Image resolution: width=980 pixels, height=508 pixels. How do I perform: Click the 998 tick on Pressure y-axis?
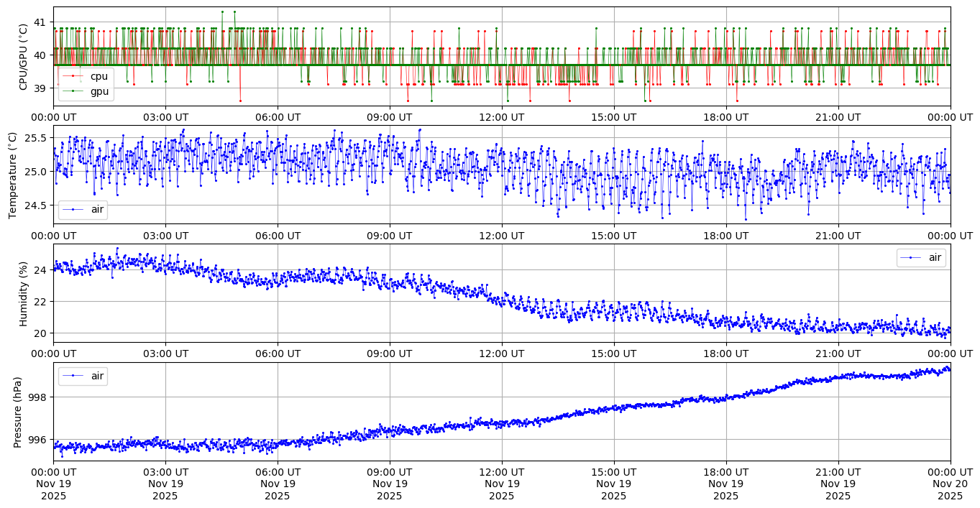pyautogui.click(x=37, y=397)
